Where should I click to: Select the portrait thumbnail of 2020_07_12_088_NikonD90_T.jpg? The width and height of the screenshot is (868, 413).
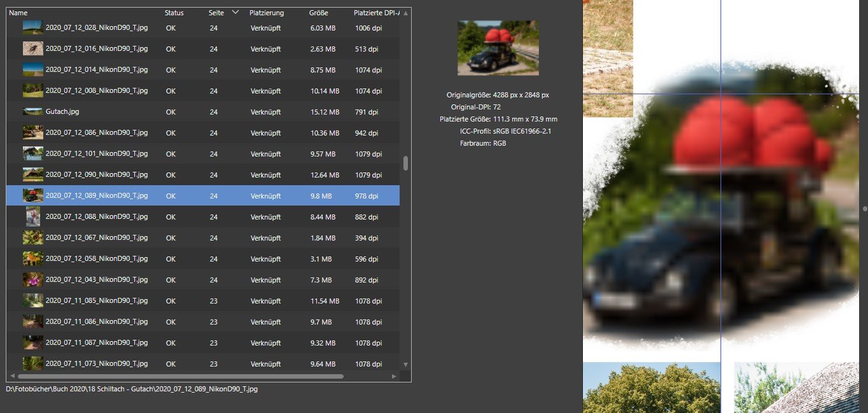click(33, 216)
